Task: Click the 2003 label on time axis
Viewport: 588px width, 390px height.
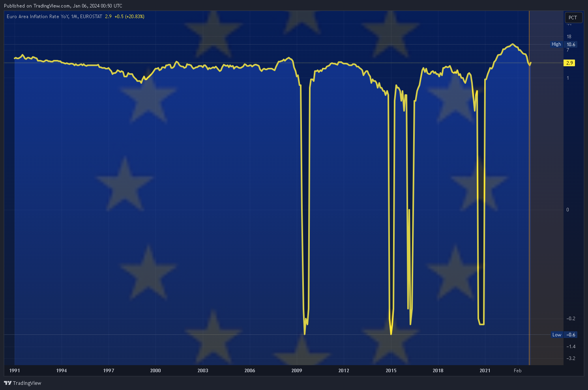Action: 203,371
